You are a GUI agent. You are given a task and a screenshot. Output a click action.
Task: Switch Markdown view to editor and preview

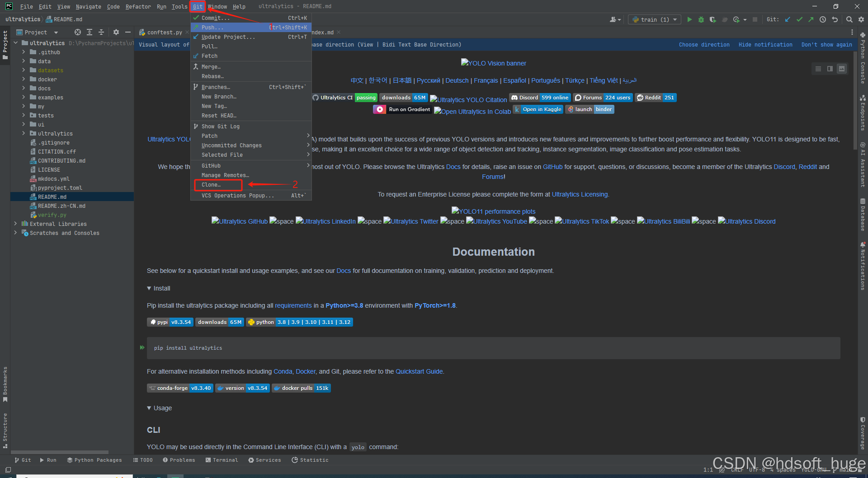point(830,69)
